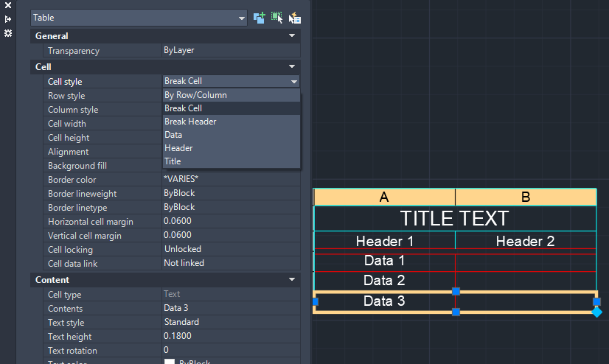This screenshot has width=609, height=364.
Task: Select column header B in the table
Action: [526, 197]
